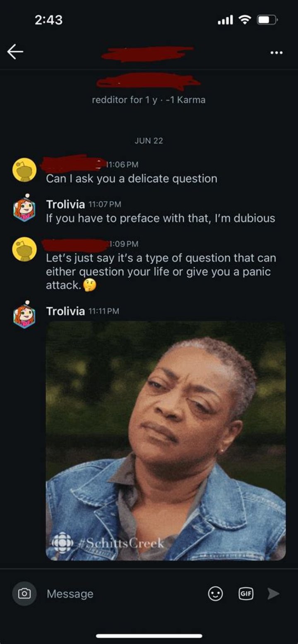298x644 pixels.
Task: Focus the Message text input field
Action: click(124, 594)
